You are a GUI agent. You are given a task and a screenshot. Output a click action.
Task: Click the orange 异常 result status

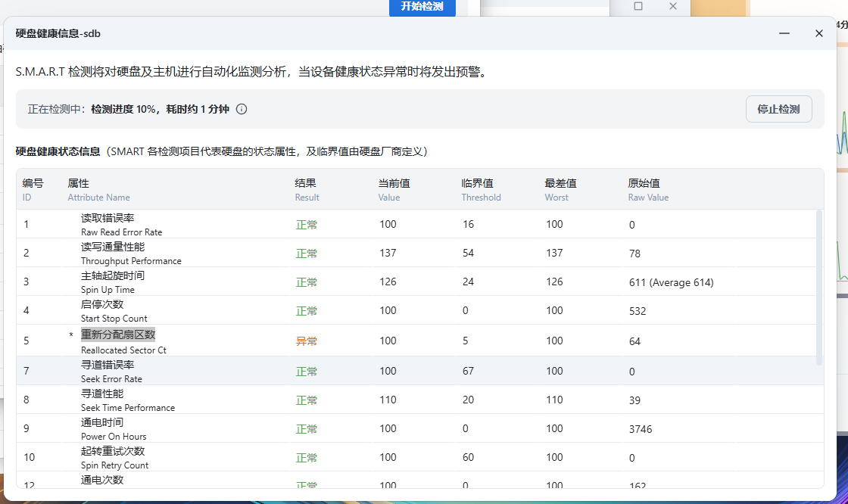coord(307,341)
